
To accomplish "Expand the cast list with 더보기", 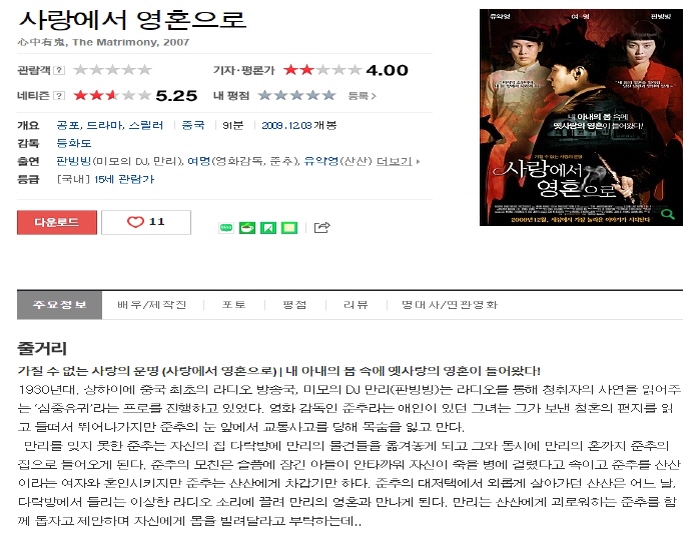I will click(398, 161).
